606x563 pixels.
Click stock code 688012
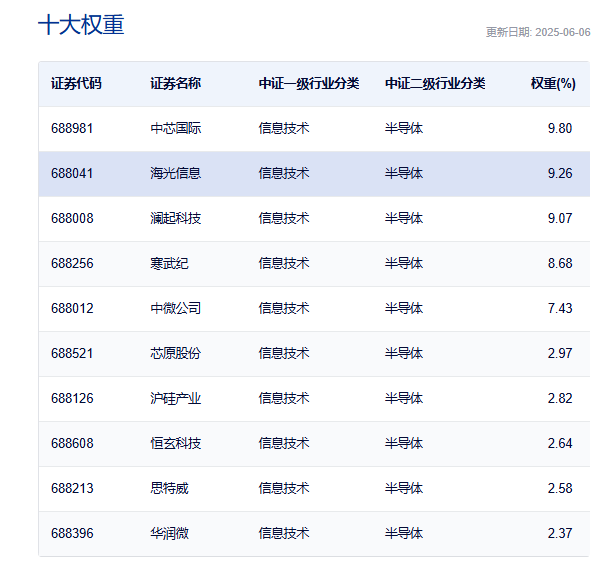(x=72, y=309)
